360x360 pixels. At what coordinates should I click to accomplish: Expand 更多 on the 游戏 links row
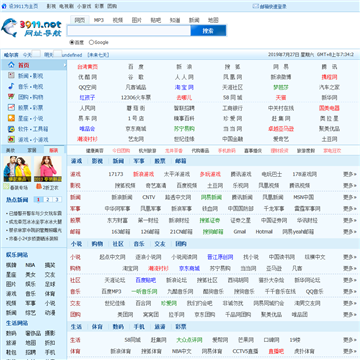(350, 174)
